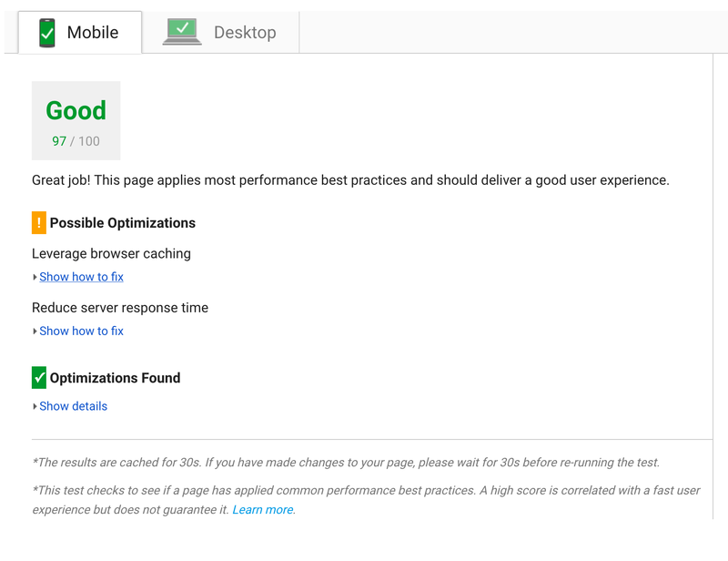
Task: Click the Show details link
Action: click(74, 406)
